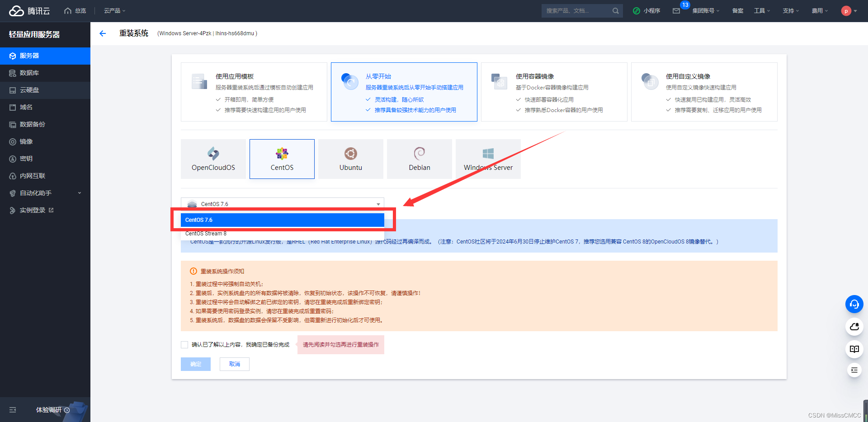Image resolution: width=868 pixels, height=422 pixels.
Task: Select 服务器 in the sidebar
Action: tap(45, 56)
